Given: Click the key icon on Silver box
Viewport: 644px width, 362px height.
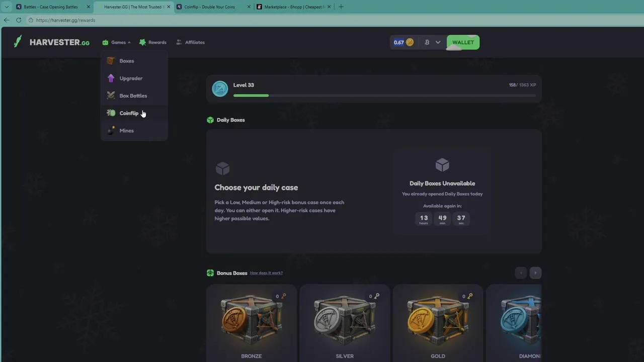Looking at the screenshot, I should coord(377,296).
